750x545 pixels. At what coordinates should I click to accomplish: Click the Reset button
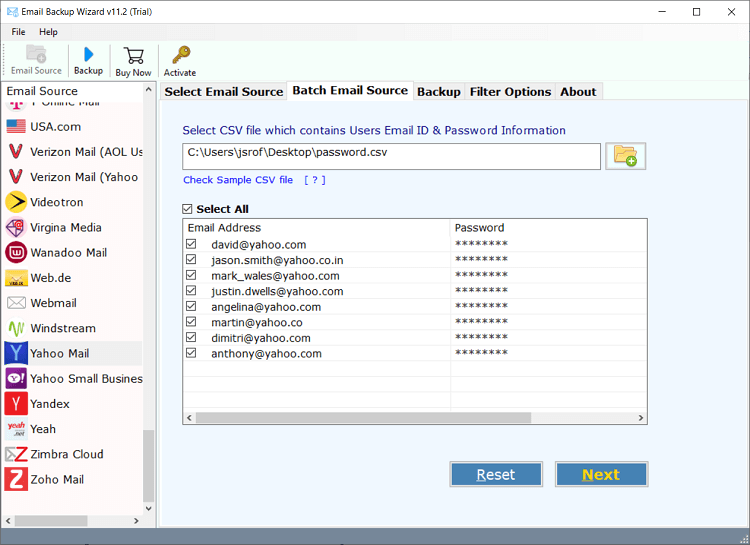496,474
